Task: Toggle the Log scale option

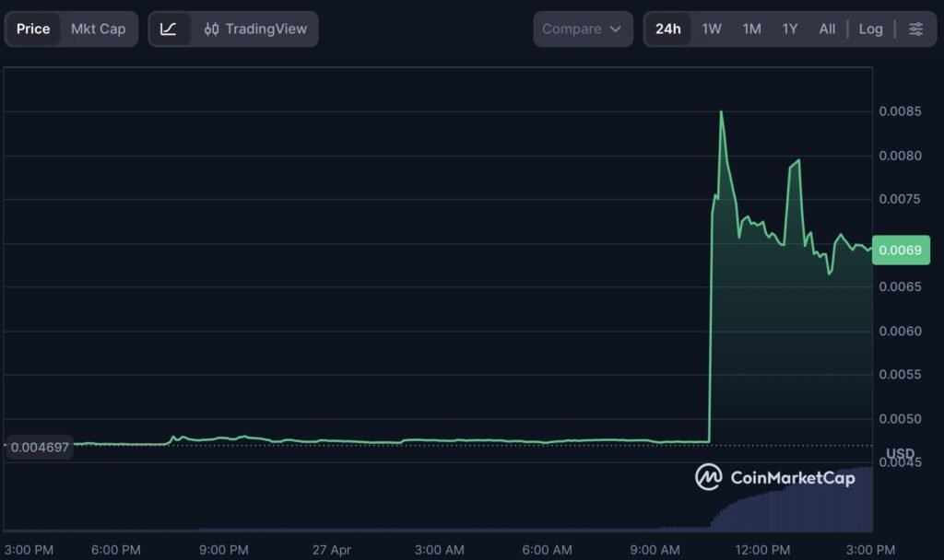Action: pos(870,29)
